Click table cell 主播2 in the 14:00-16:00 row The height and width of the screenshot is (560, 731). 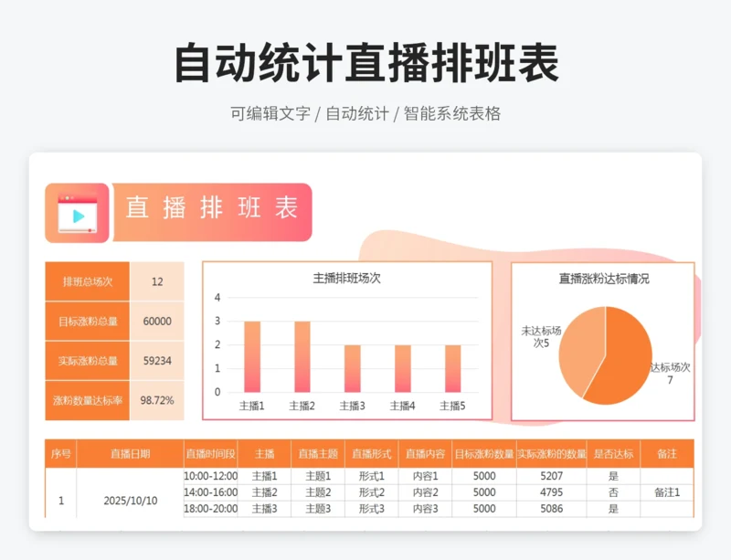[x=264, y=492]
